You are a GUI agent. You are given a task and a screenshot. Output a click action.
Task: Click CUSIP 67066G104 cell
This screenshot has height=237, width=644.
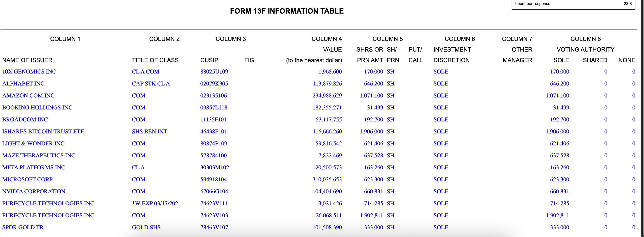click(214, 192)
